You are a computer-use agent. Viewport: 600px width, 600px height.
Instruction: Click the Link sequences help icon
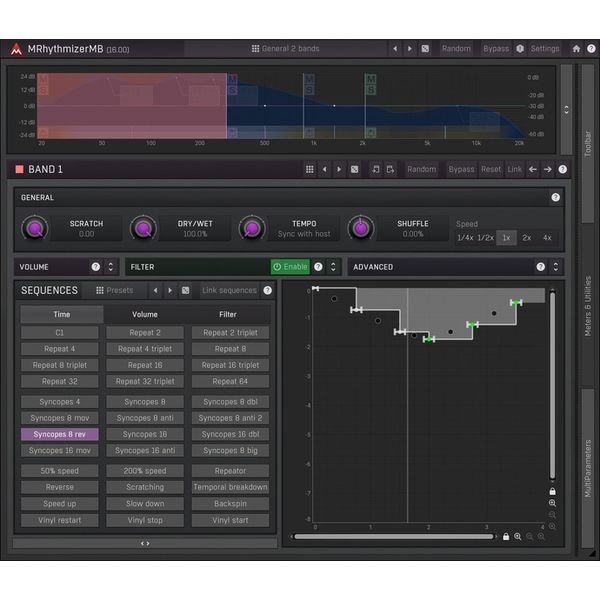coord(267,291)
